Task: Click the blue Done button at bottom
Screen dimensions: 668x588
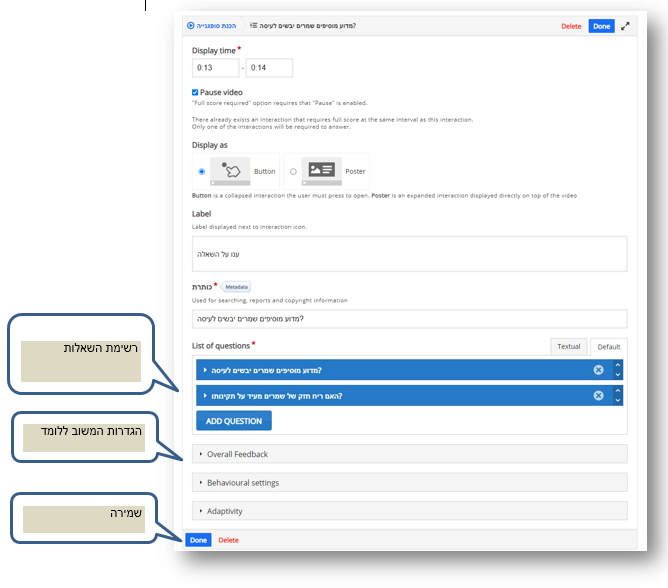Action: [198, 540]
